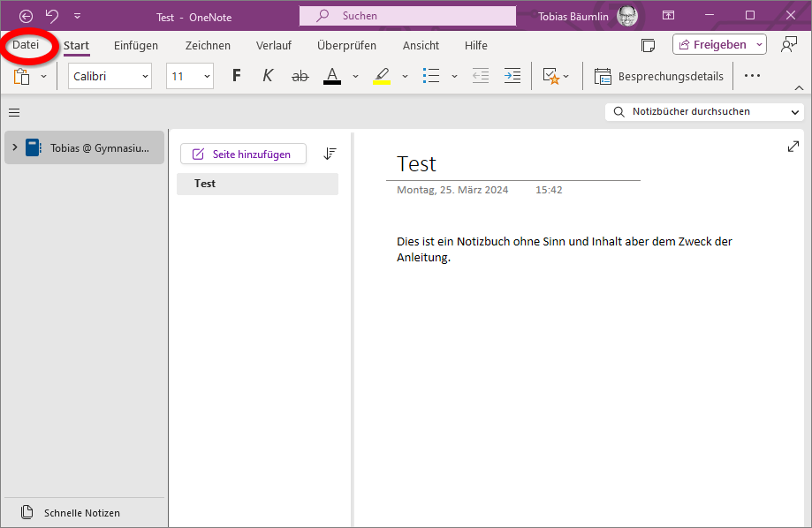Open Tobias Bäumlin account profile picture
Viewport: 812px width, 528px height.
(x=627, y=16)
